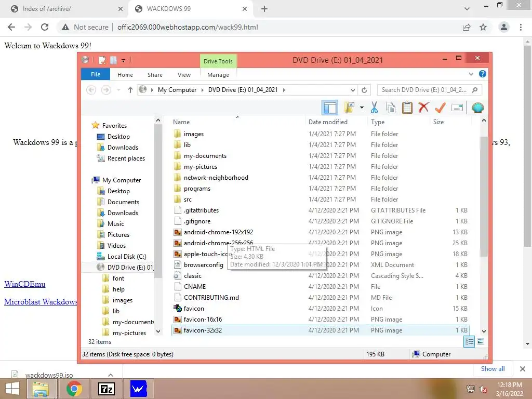Screen dimensions: 532x399
Task: Click My Computer in address breadcrumb
Action: point(177,90)
